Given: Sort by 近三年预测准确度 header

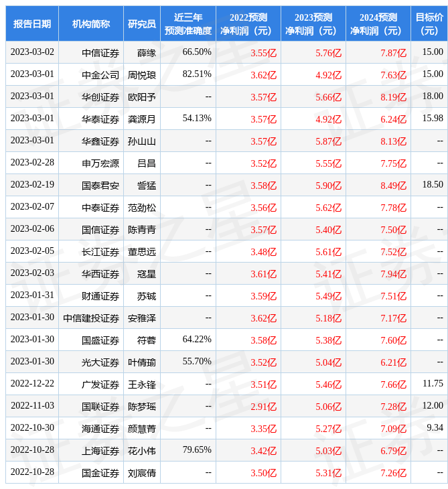Looking at the screenshot, I should tap(188, 24).
